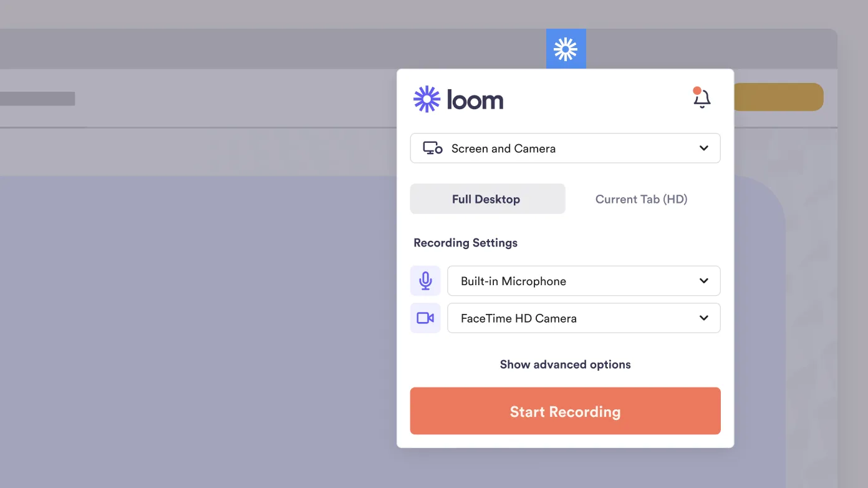
Task: Click the purple video camera icon
Action: [x=425, y=318]
